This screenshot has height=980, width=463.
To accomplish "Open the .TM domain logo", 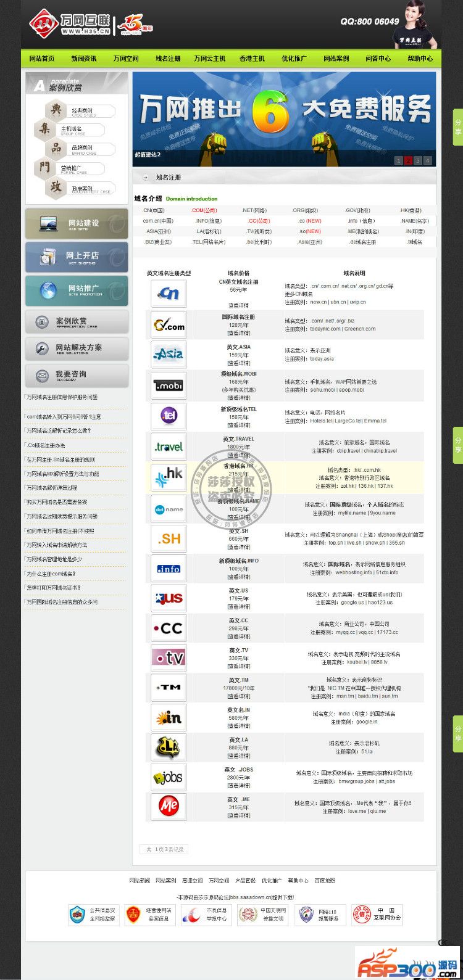I will click(169, 688).
